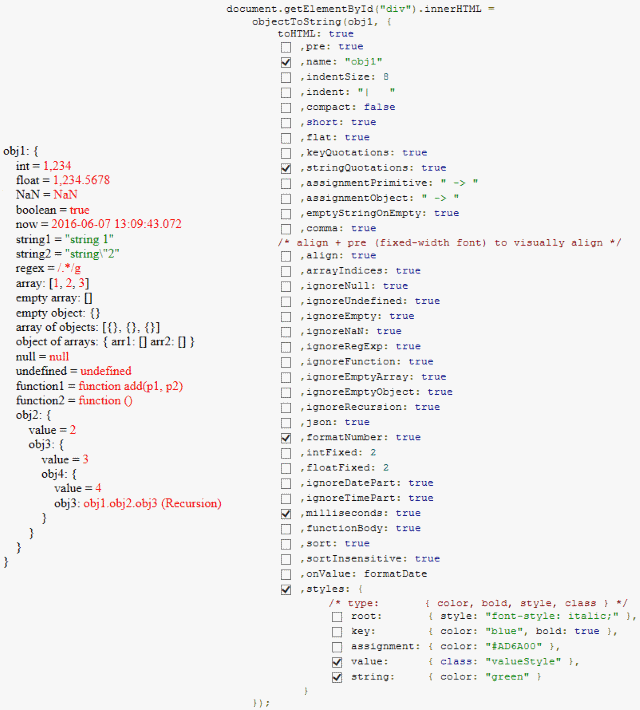Uncheck the styles checkbox
Image resolution: width=640 pixels, height=710 pixels.
[286, 590]
